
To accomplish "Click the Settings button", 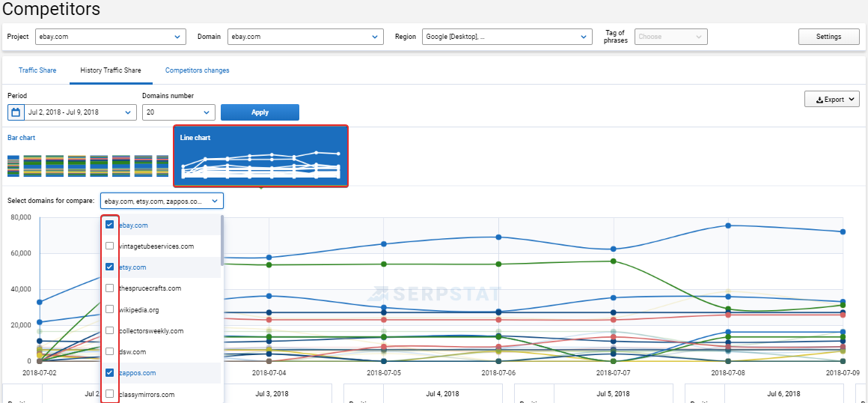I will coord(828,37).
